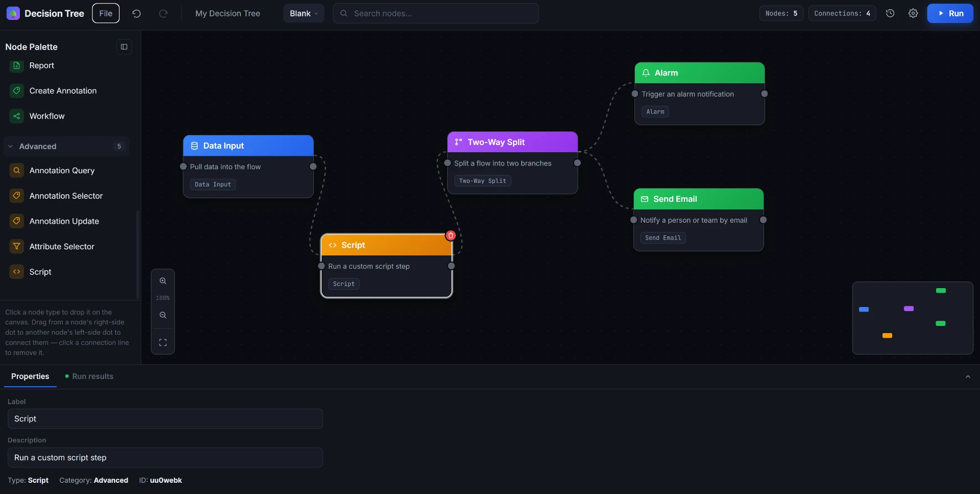Click the undo arrow icon
This screenshot has height=494, width=980.
[136, 13]
